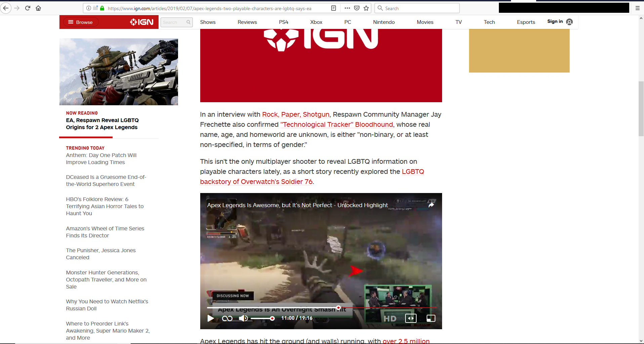Open Amazon's Wheel of Time article
Viewport: 644px width, 344px height.
[105, 232]
